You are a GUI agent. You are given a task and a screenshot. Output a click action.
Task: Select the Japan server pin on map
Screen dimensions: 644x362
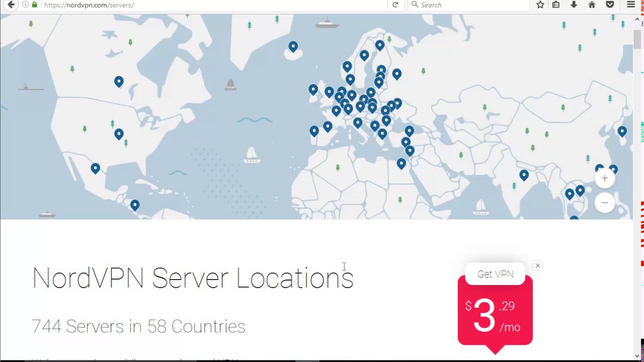click(x=622, y=131)
